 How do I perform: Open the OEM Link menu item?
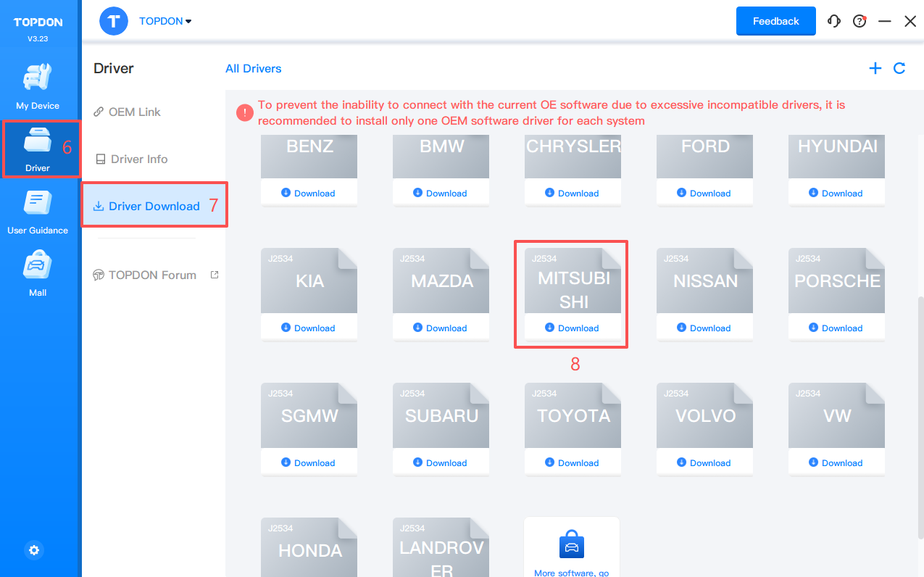click(x=134, y=112)
